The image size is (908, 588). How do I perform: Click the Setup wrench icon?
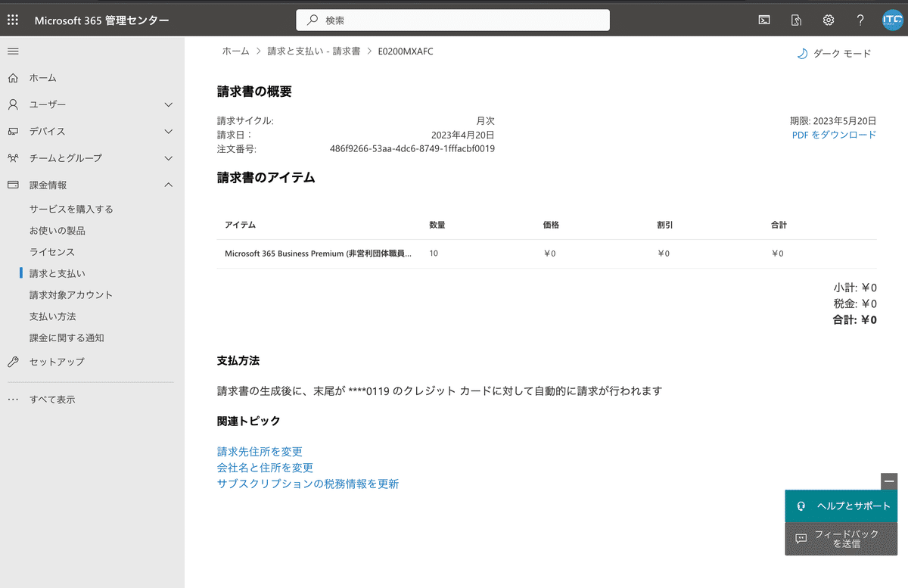(x=13, y=362)
